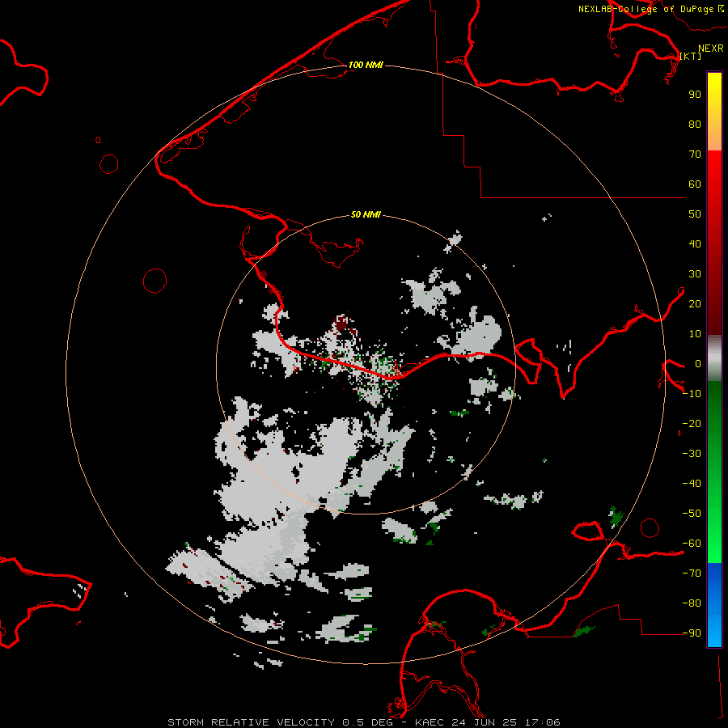Click the 100 NMI range ring label
Screen dimensions: 728x728
point(366,65)
